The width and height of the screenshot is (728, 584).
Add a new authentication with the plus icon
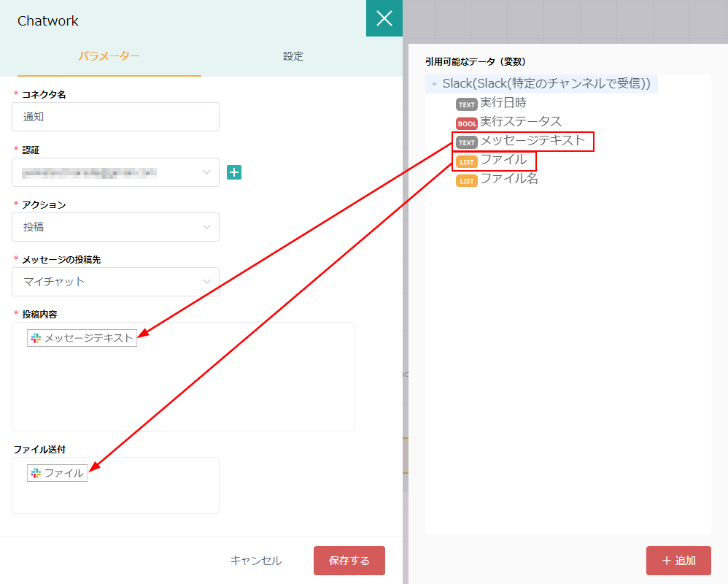pyautogui.click(x=234, y=172)
